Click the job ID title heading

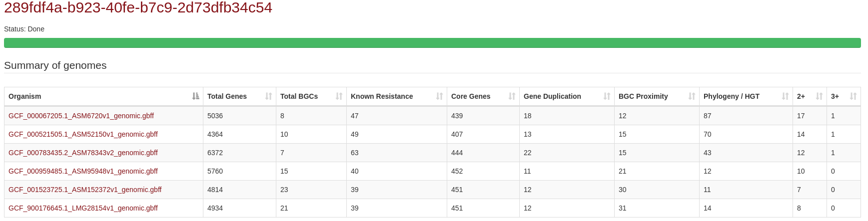coord(138,7)
